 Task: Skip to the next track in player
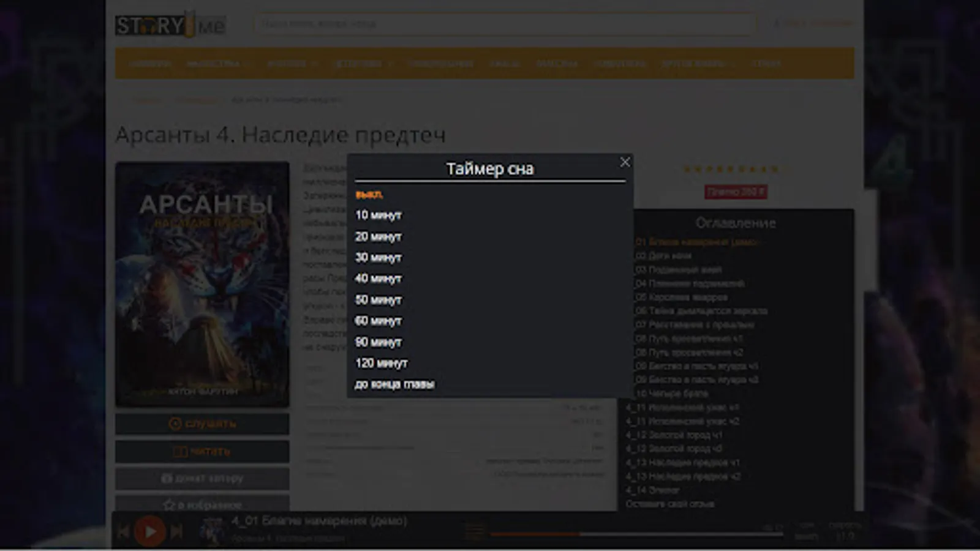coord(176,531)
